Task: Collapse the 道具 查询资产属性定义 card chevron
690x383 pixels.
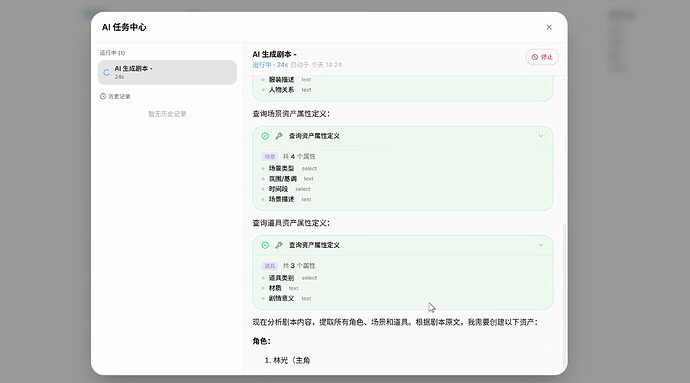Action: pyautogui.click(x=540, y=245)
